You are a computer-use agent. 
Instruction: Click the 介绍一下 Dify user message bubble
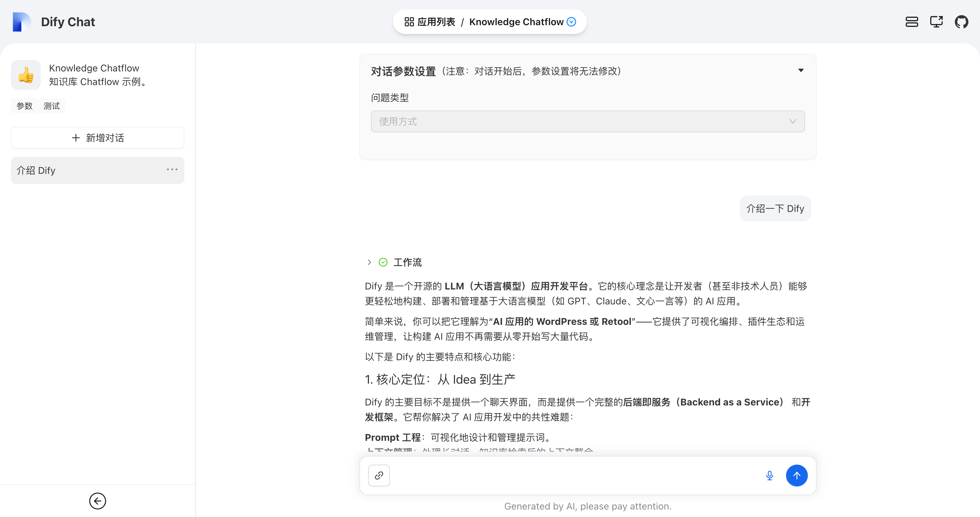(775, 208)
